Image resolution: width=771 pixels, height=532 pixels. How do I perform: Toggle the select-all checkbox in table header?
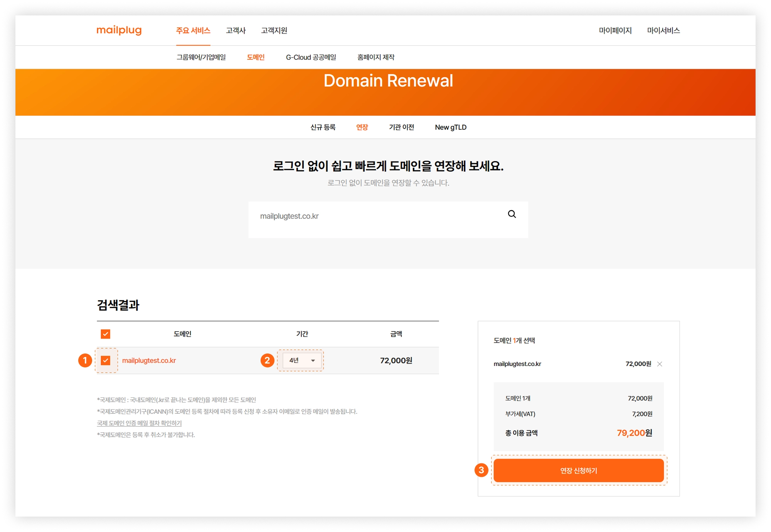pos(105,334)
